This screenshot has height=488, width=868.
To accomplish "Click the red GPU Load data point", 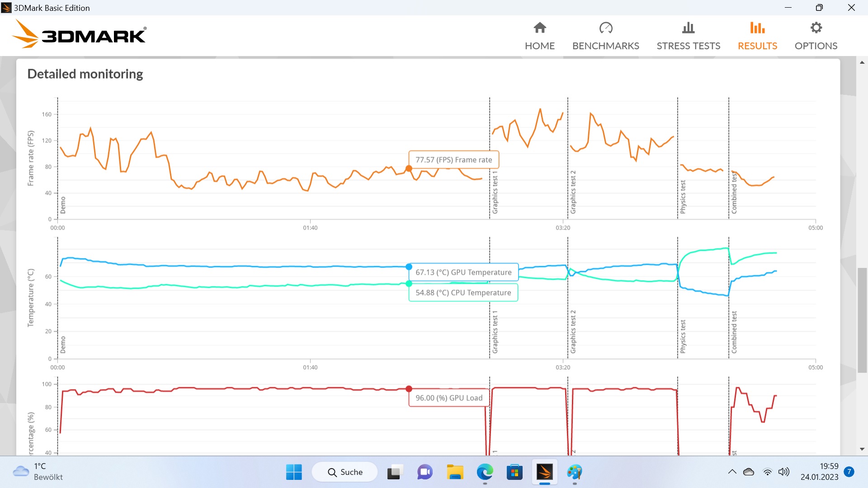I will pyautogui.click(x=409, y=389).
